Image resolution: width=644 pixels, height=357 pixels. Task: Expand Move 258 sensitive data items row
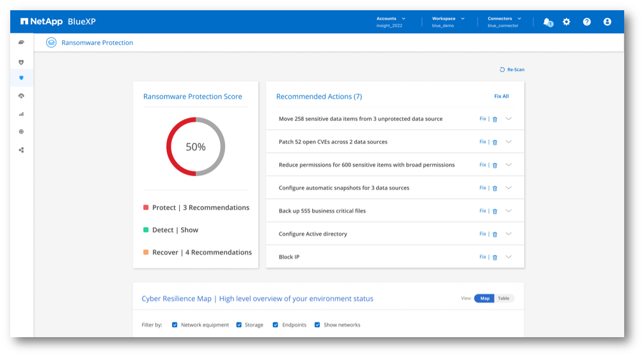508,119
